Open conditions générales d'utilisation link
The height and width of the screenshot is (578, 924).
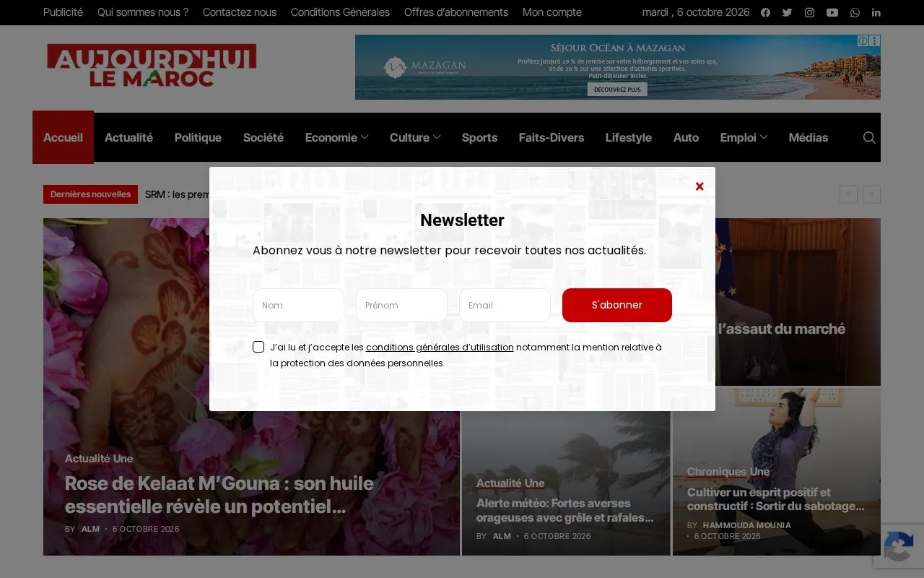pyautogui.click(x=440, y=347)
